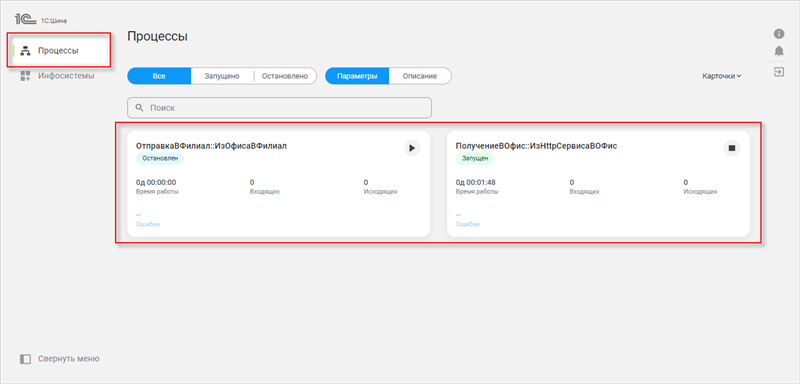The image size is (800, 384).
Task: Select the Все filter
Action: coord(159,76)
